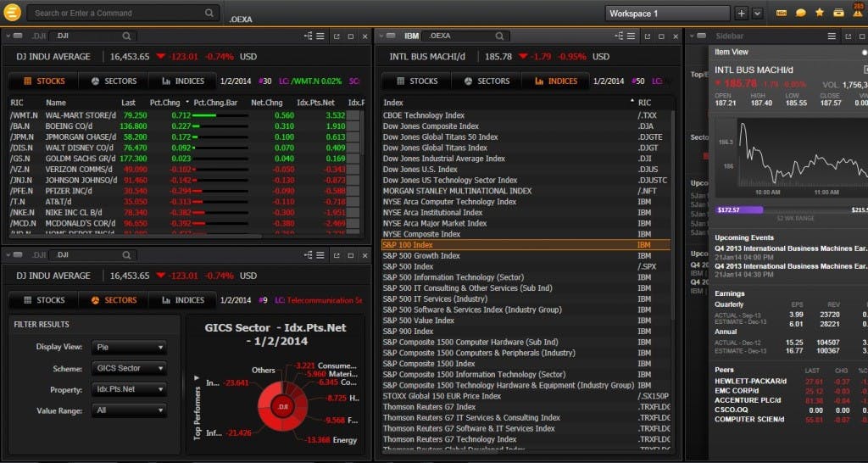
Task: Toggle the link-channel pill in IBM panel header
Action: click(391, 36)
